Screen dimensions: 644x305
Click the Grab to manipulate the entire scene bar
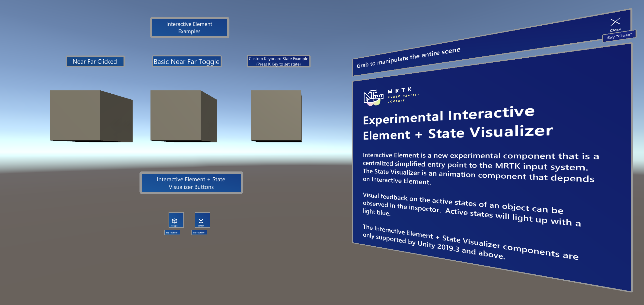491,43
